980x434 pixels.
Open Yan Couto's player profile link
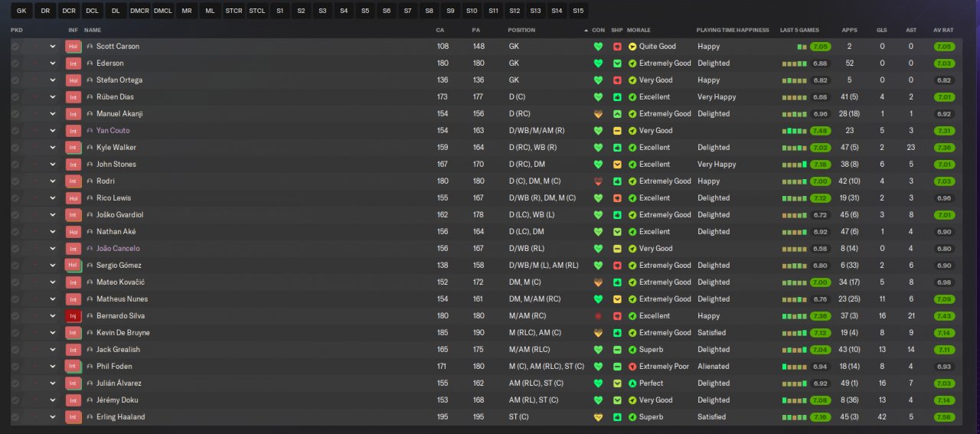(113, 131)
